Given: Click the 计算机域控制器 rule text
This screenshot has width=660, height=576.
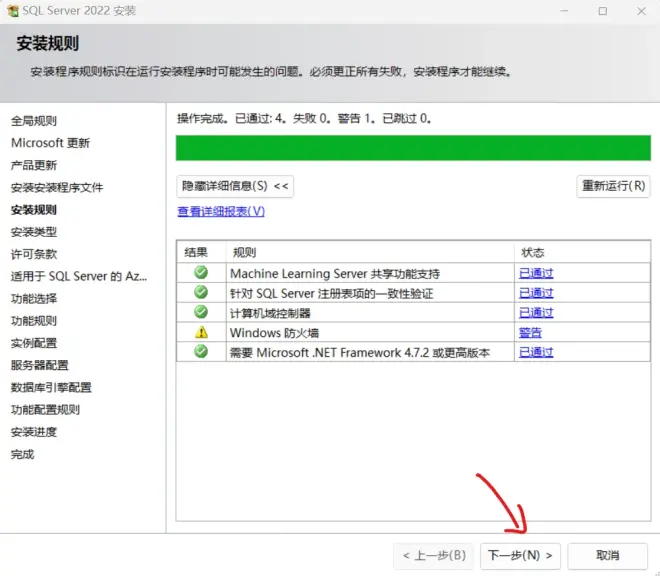Looking at the screenshot, I should [x=270, y=313].
